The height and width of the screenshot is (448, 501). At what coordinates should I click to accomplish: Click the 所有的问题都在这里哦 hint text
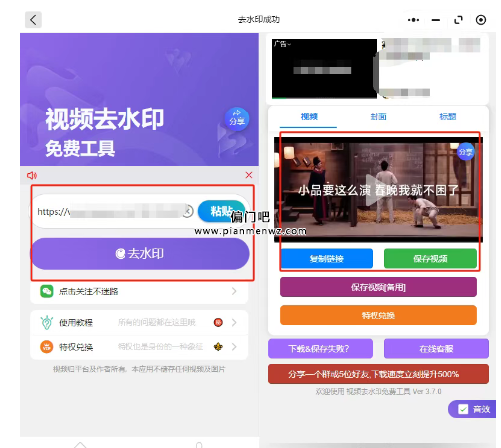click(156, 322)
